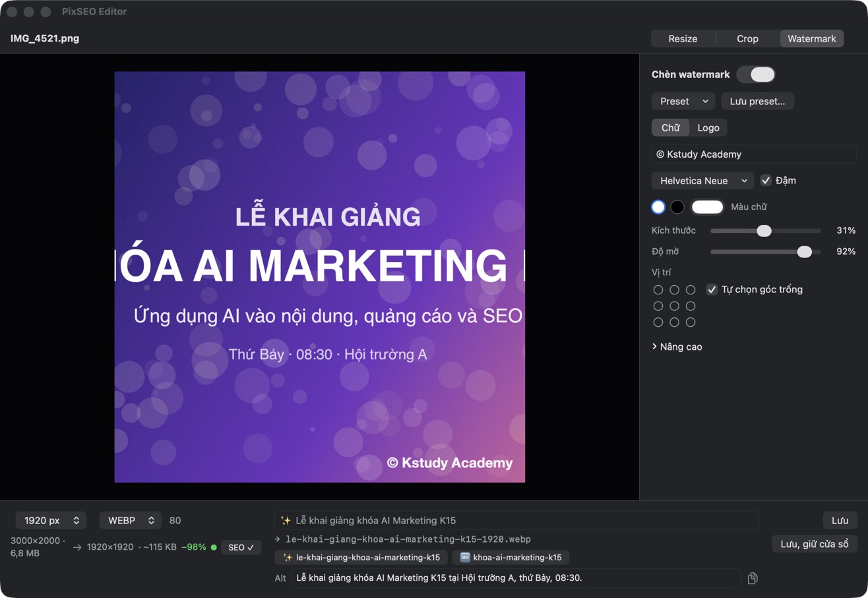
Task: Click the IMG_4521.png file name
Action: point(45,38)
